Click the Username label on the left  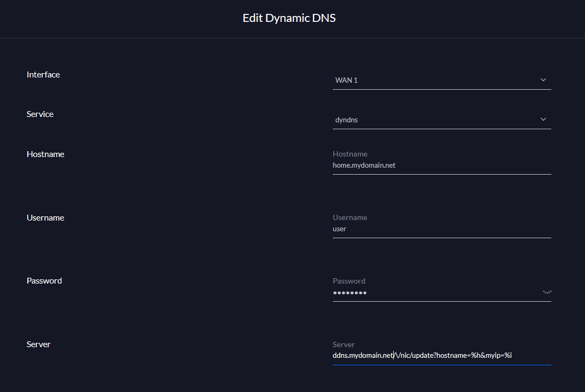coord(45,217)
